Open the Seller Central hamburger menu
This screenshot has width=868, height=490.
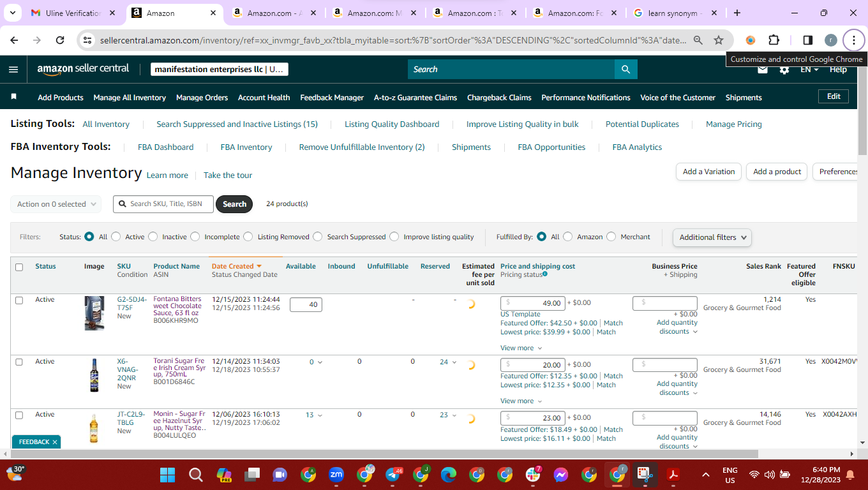click(13, 70)
